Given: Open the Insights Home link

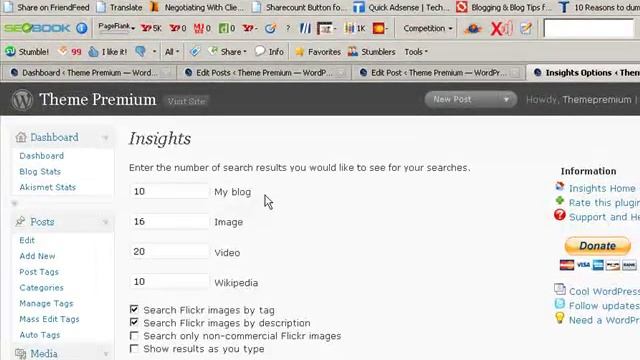Looking at the screenshot, I should 602,188.
